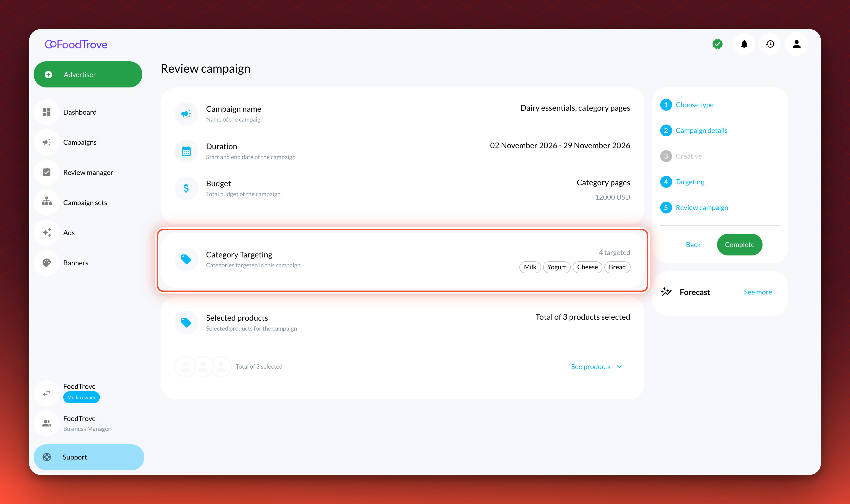Click the Ads sparkle icon
This screenshot has height=504, width=850.
(x=47, y=233)
